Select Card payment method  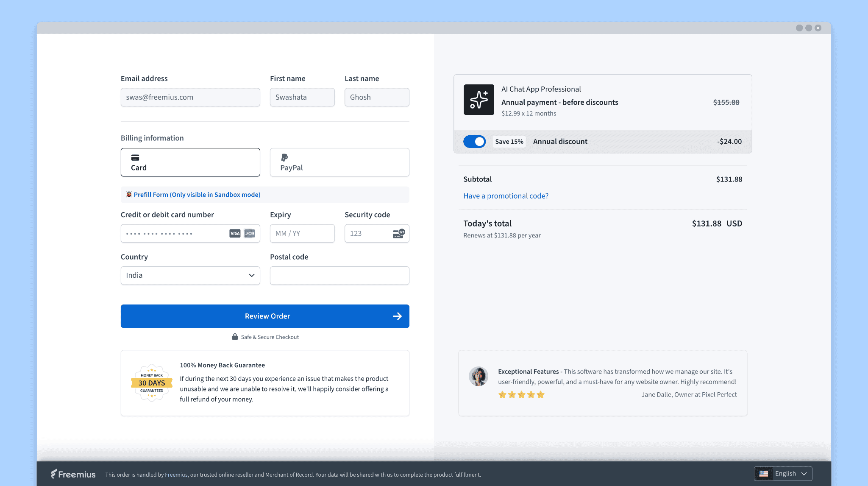point(190,162)
